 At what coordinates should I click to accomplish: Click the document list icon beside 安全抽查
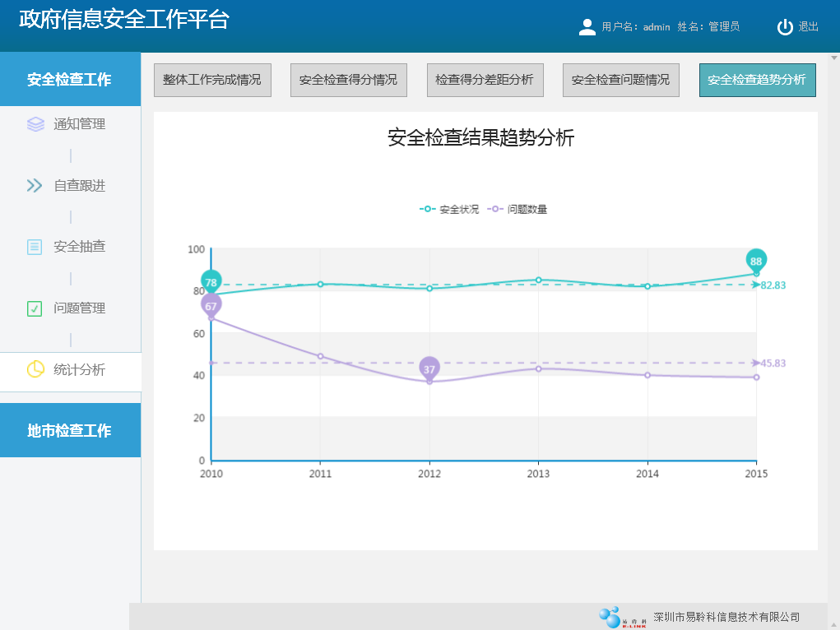click(35, 247)
